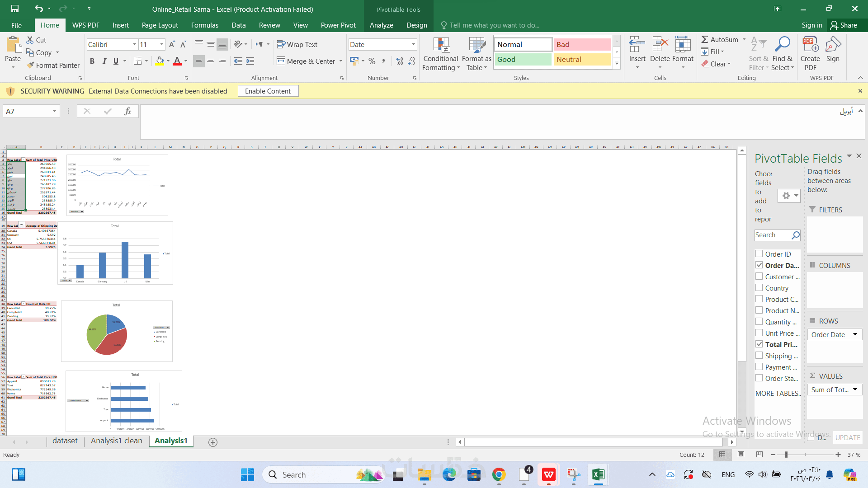
Task: Select the Good cell style
Action: [523, 60]
